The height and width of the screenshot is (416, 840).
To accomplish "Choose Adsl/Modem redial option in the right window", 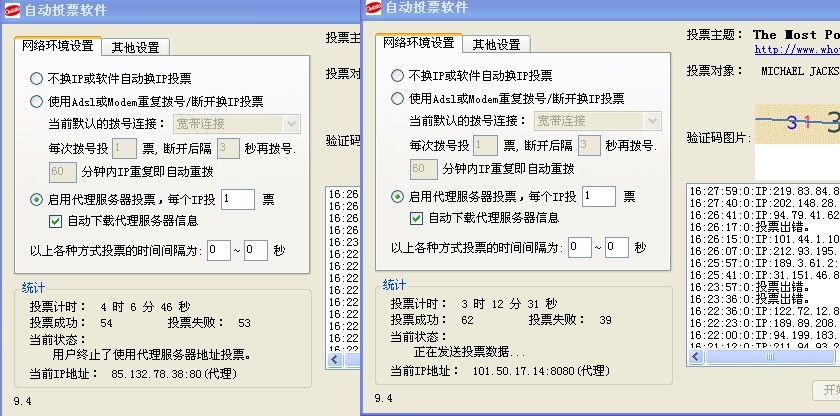I will click(398, 99).
